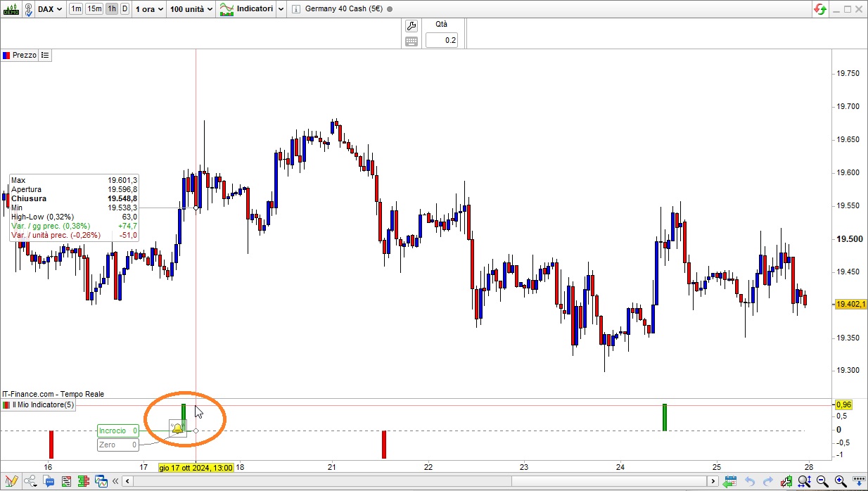Click the 24 date on the time axis

click(620, 467)
